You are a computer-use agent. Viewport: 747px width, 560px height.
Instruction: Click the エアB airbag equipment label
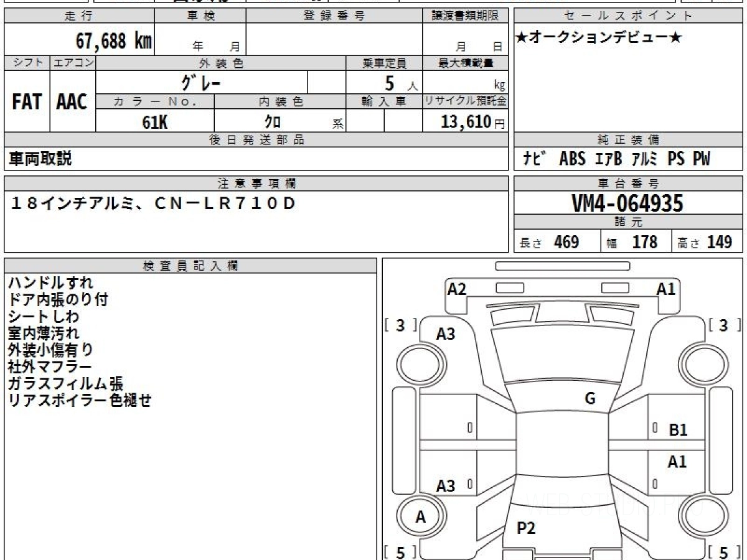pyautogui.click(x=608, y=159)
